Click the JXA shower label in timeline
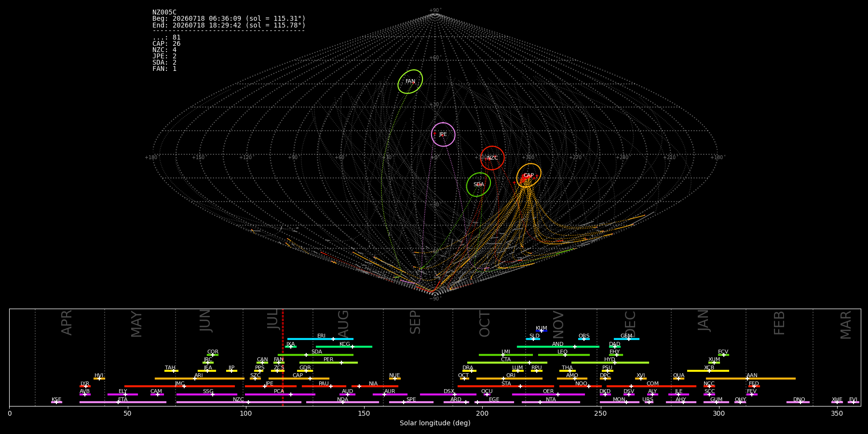The image size is (868, 434). [291, 344]
